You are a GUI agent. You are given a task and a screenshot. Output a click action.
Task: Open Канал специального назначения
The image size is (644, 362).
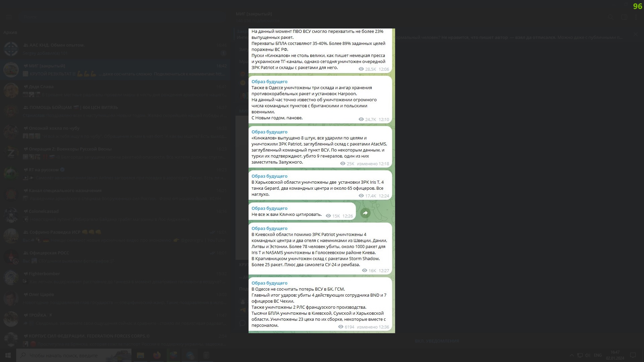coord(115,194)
